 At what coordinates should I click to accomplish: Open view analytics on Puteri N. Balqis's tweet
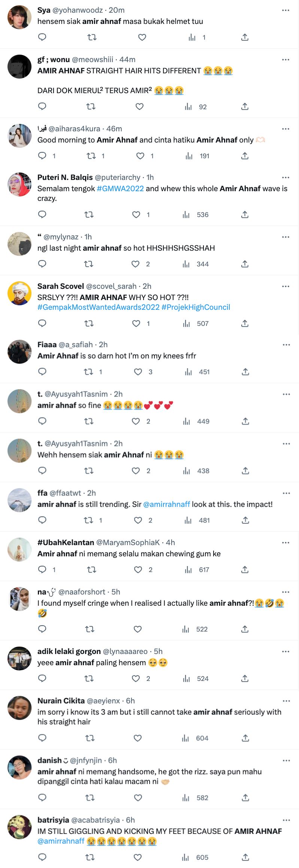186,214
